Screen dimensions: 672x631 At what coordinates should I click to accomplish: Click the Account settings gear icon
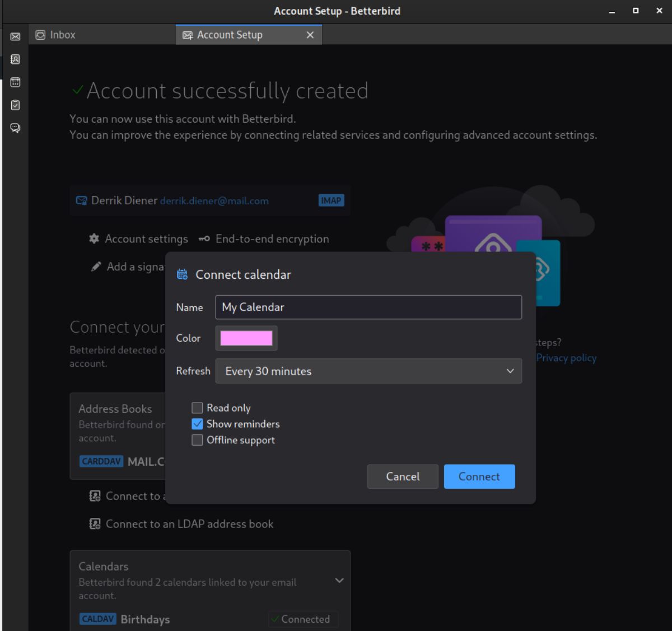tap(94, 239)
